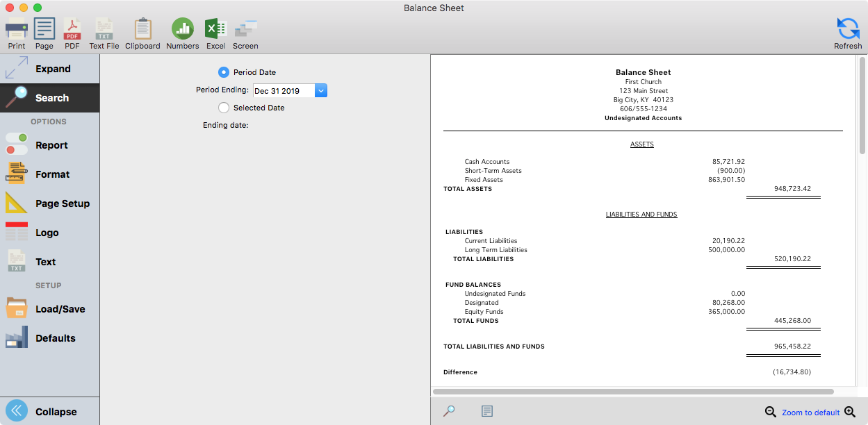Export the report as PDF

click(72, 33)
